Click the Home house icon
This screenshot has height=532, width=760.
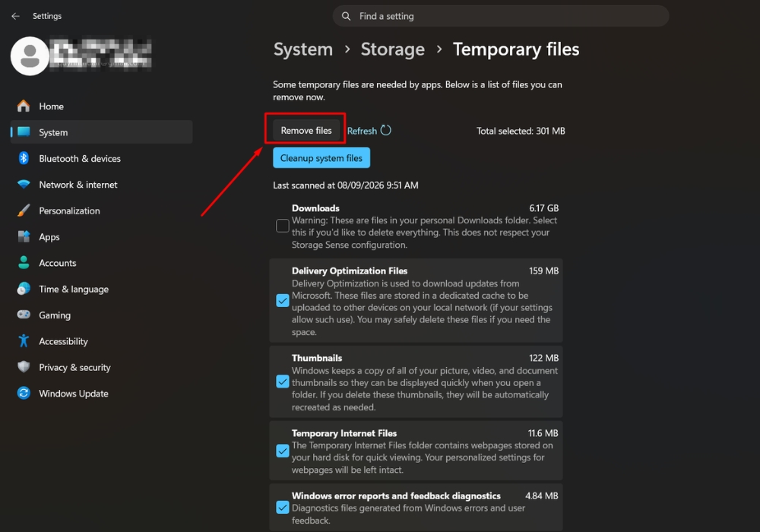click(24, 106)
